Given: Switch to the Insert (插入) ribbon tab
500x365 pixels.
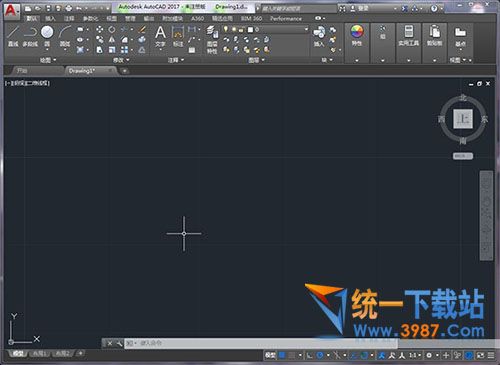Looking at the screenshot, I should (x=50, y=18).
